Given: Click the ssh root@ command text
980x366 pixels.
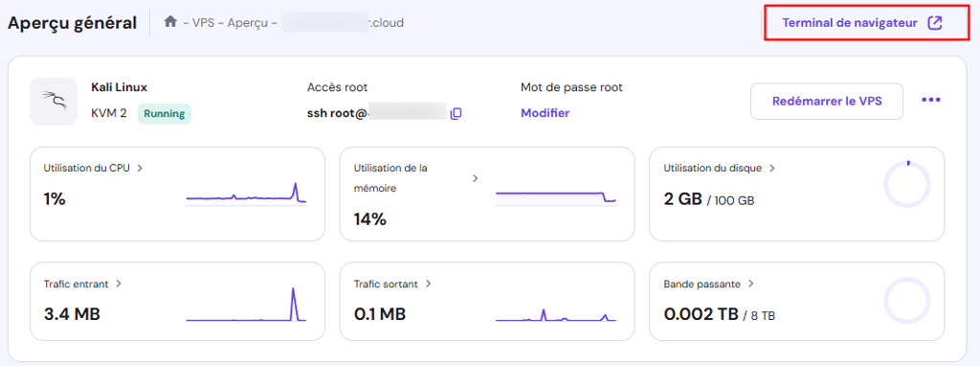Looking at the screenshot, I should click(x=338, y=113).
